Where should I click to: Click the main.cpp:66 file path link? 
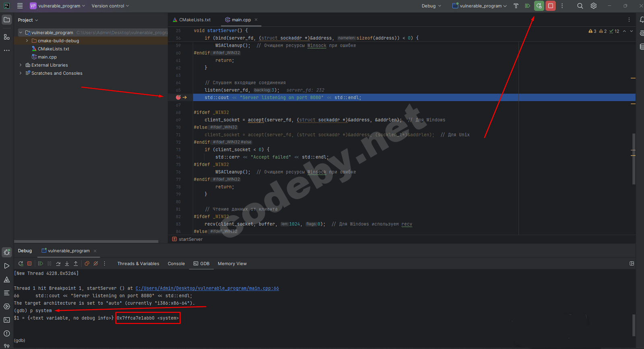tap(207, 288)
